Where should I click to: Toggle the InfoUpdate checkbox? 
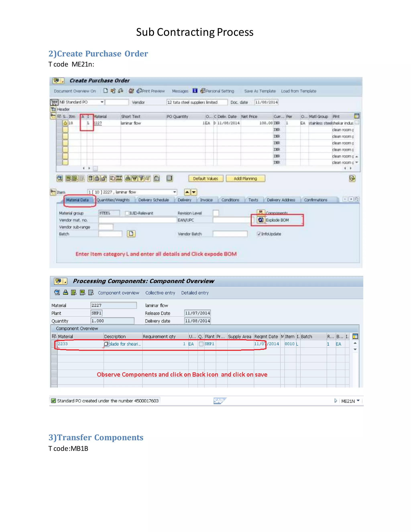(x=259, y=234)
